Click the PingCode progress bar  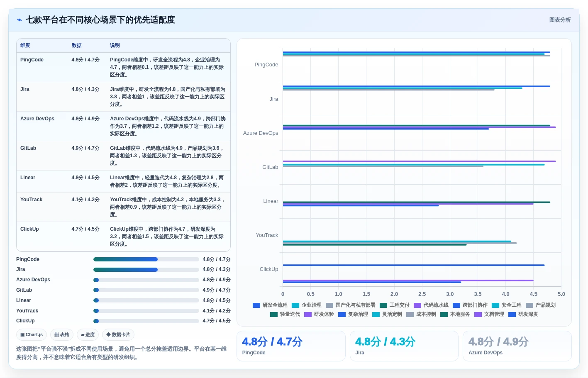click(x=146, y=259)
